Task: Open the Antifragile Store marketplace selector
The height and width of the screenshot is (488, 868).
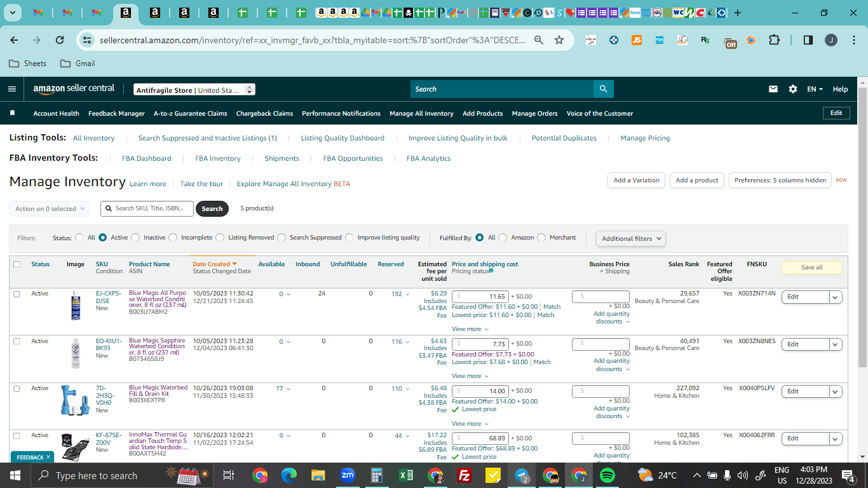Action: point(194,90)
